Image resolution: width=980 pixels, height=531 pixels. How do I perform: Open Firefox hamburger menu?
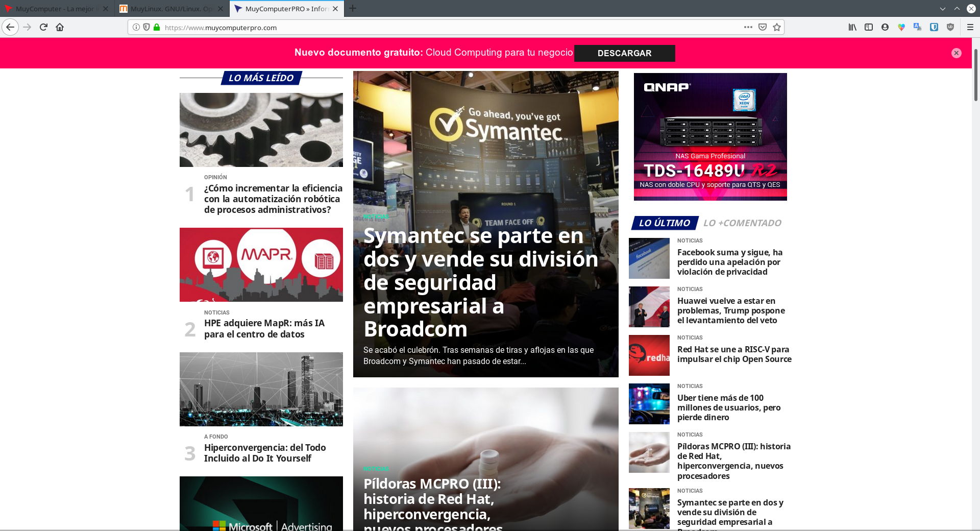click(970, 27)
